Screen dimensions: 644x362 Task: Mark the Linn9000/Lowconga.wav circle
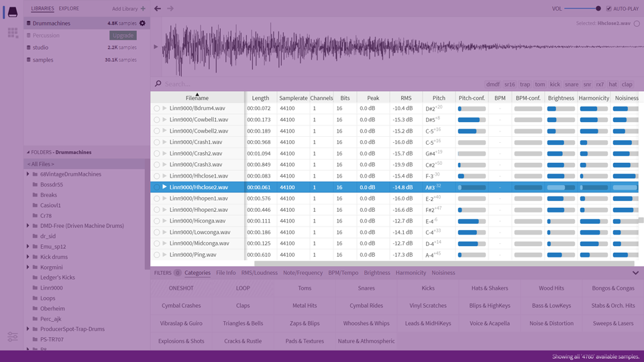(157, 233)
